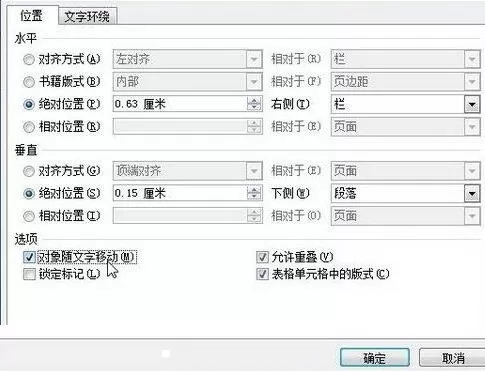The image size is (485, 371).
Task: Adjust the 0.63 厘米 spinner arrows
Action: (x=254, y=104)
